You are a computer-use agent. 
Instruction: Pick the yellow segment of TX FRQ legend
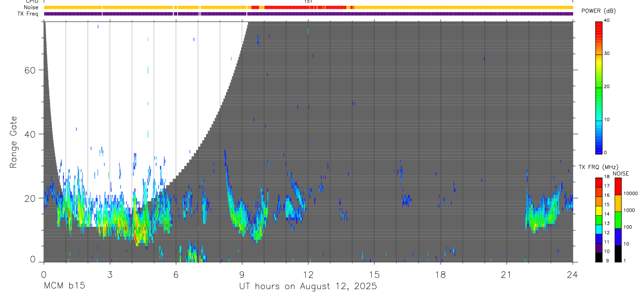point(598,211)
